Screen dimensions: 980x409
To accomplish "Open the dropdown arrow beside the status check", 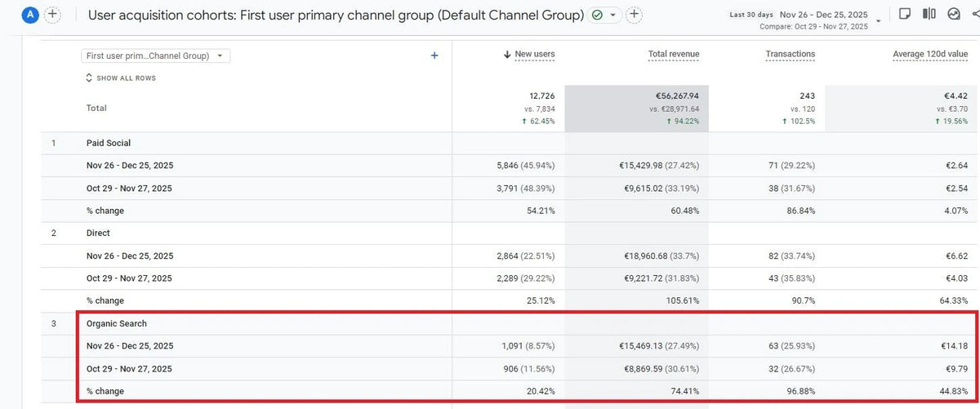I will tap(613, 16).
